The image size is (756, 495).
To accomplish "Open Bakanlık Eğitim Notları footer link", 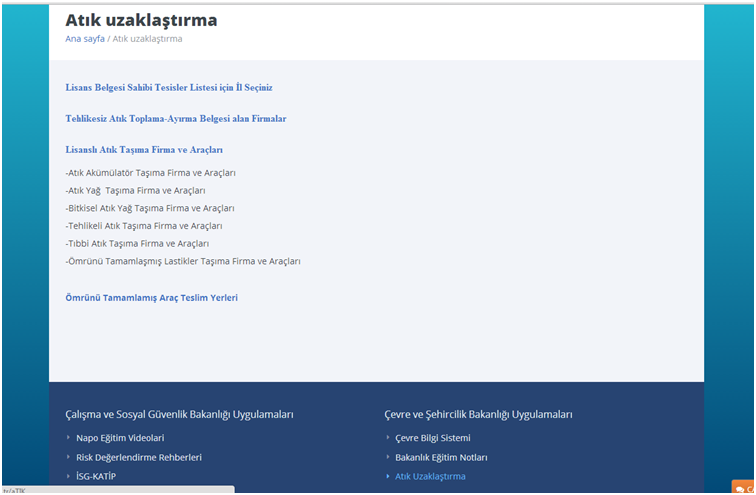I will 441,457.
